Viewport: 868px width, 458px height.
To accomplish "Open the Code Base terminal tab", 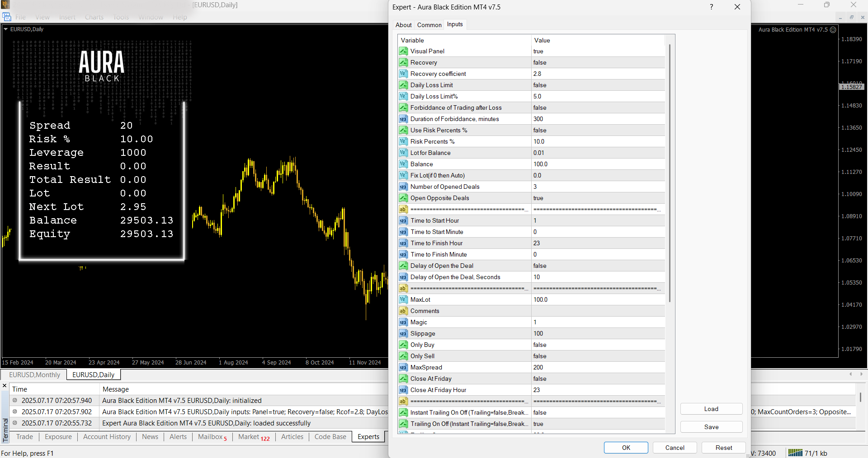I will tap(330, 436).
